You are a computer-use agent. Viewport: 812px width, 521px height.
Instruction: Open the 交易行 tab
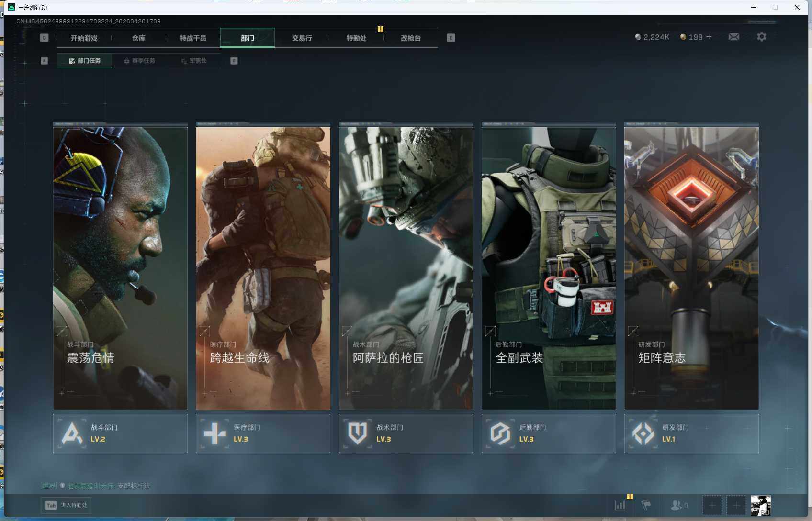[x=302, y=38]
